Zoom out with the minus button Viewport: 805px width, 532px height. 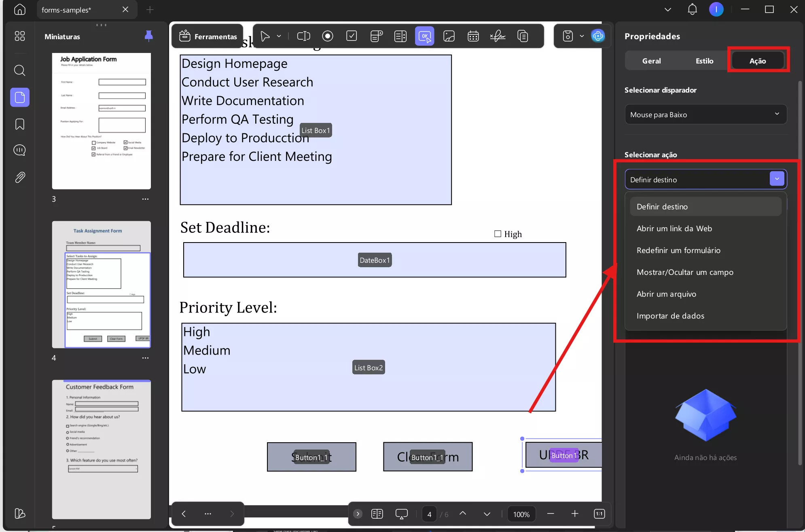coord(551,514)
